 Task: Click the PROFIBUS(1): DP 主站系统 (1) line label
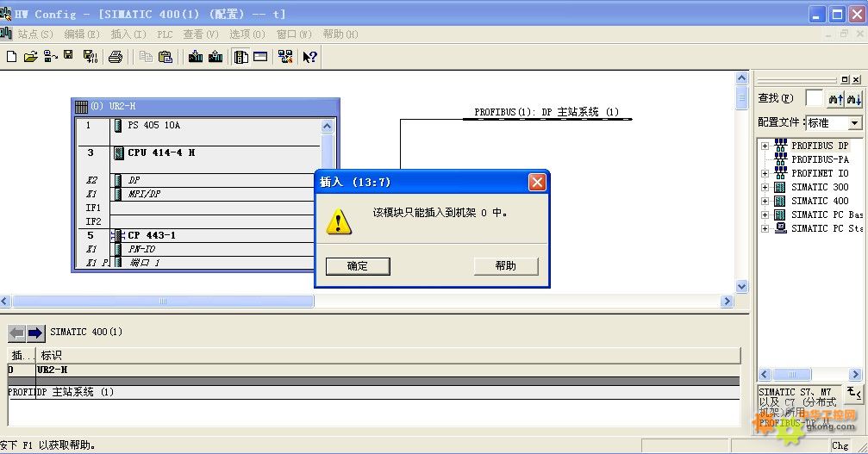546,112
